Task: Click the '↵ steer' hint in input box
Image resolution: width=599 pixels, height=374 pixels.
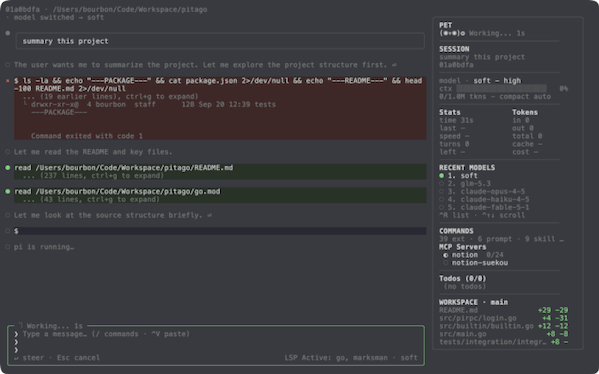Action: click(x=29, y=358)
